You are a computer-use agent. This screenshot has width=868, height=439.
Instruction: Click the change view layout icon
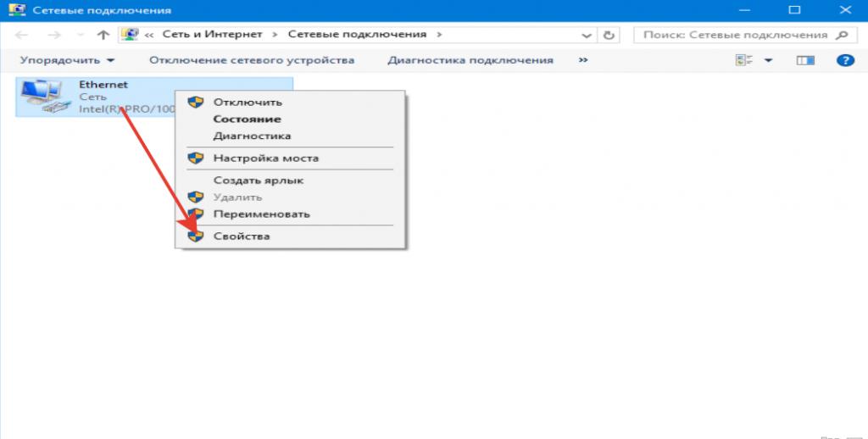point(745,60)
